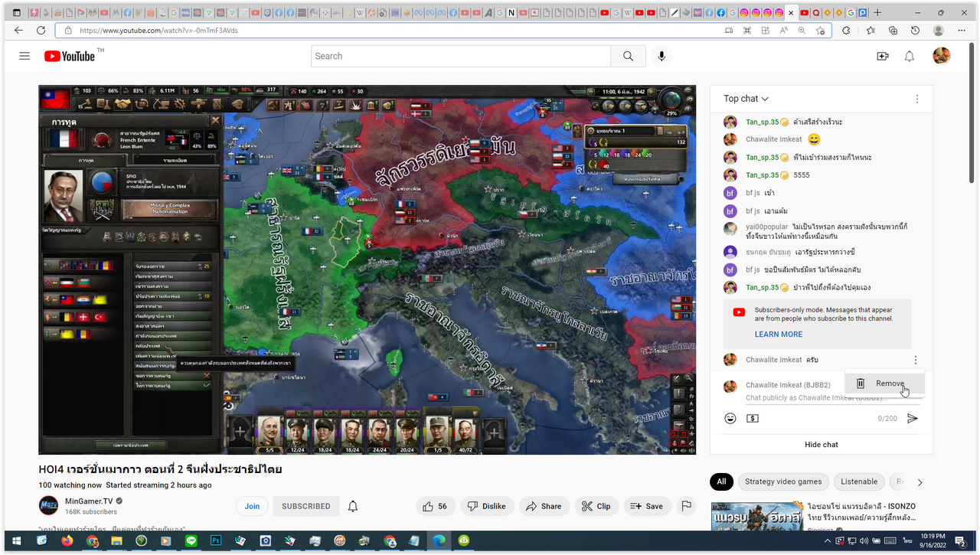Image resolution: width=980 pixels, height=555 pixels.
Task: Report the video with flag icon
Action: click(x=686, y=506)
